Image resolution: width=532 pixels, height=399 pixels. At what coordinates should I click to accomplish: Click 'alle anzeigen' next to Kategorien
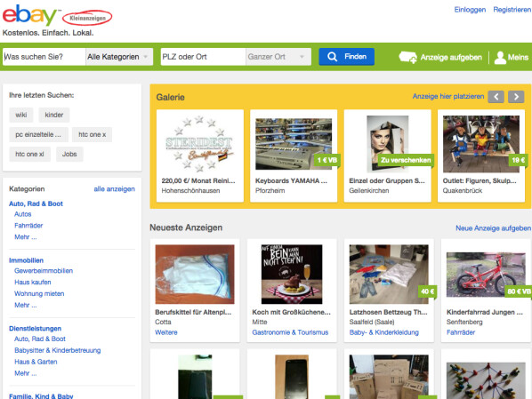[x=115, y=188]
